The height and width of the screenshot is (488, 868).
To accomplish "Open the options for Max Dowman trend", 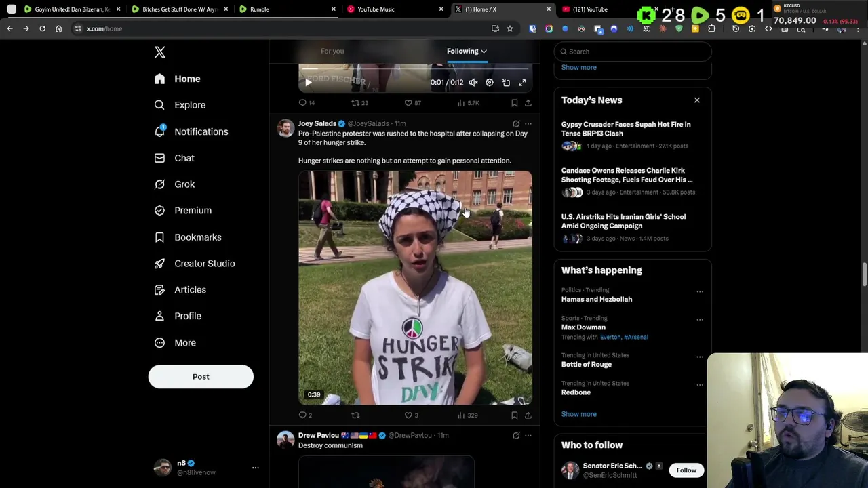I will [x=700, y=320].
